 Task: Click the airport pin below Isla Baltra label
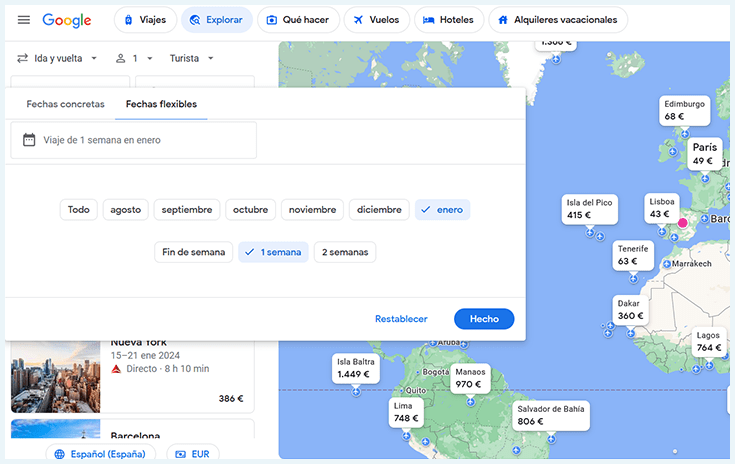(356, 392)
